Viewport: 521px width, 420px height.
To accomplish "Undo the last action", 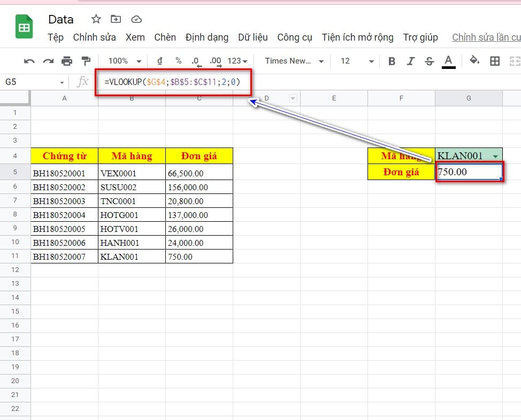I will 29,61.
